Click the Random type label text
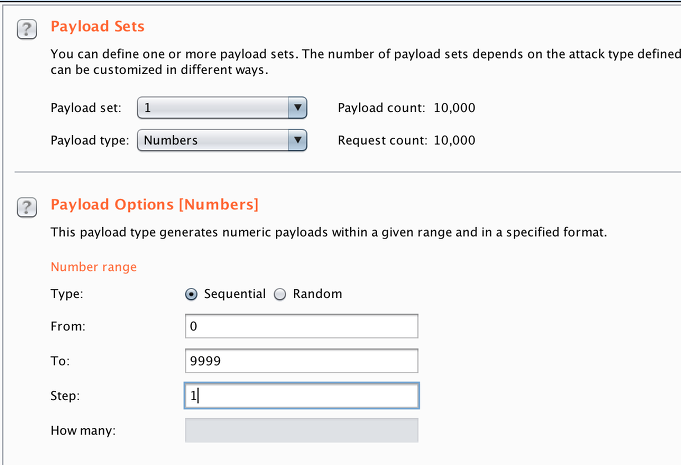681x465 pixels. click(317, 294)
